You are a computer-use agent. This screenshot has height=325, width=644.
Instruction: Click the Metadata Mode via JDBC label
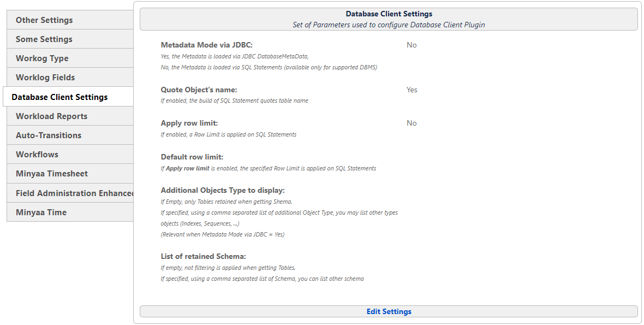206,45
